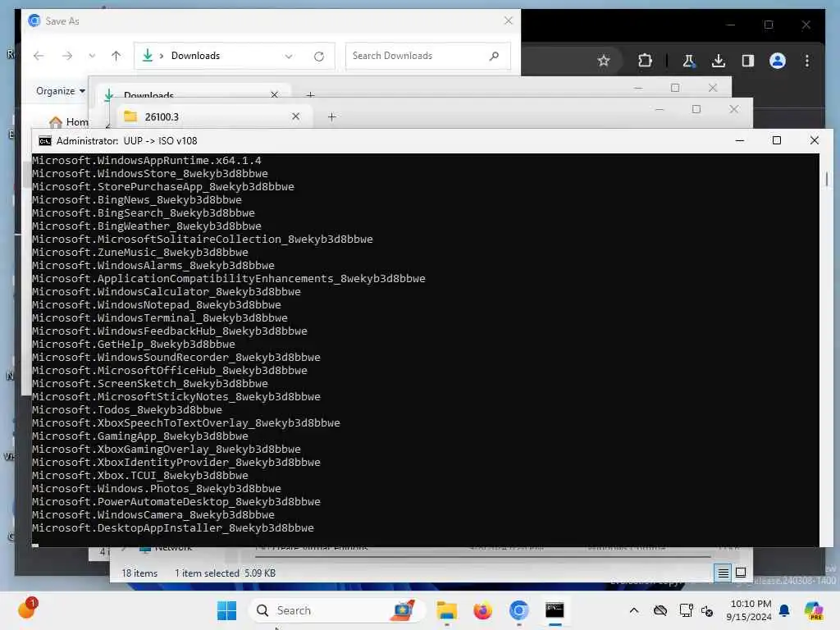Switch Explorer to large icons view
Image resolution: width=840 pixels, height=630 pixels.
741,573
